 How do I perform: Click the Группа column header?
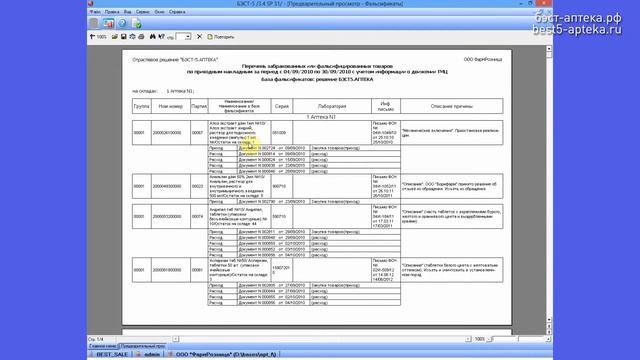click(142, 106)
